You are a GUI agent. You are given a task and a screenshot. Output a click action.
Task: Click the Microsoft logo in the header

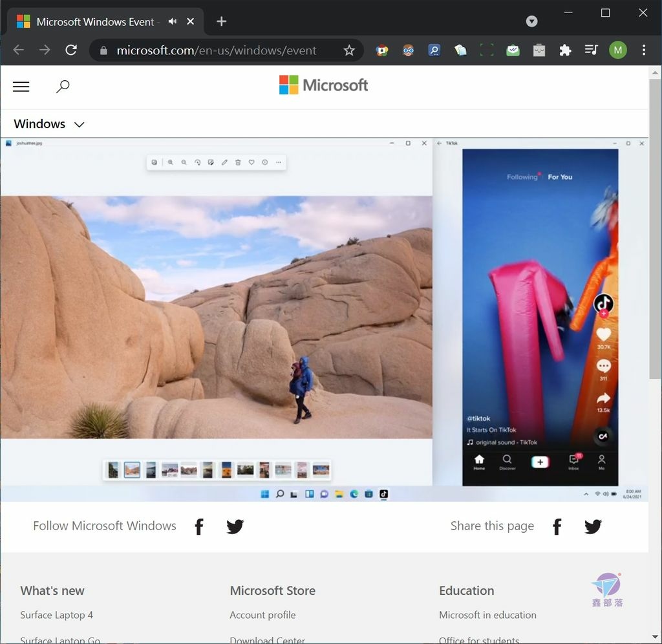pyautogui.click(x=323, y=85)
